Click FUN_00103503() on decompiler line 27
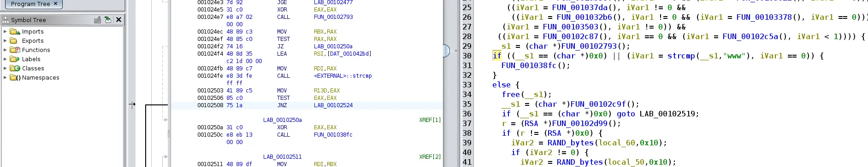 (575, 27)
